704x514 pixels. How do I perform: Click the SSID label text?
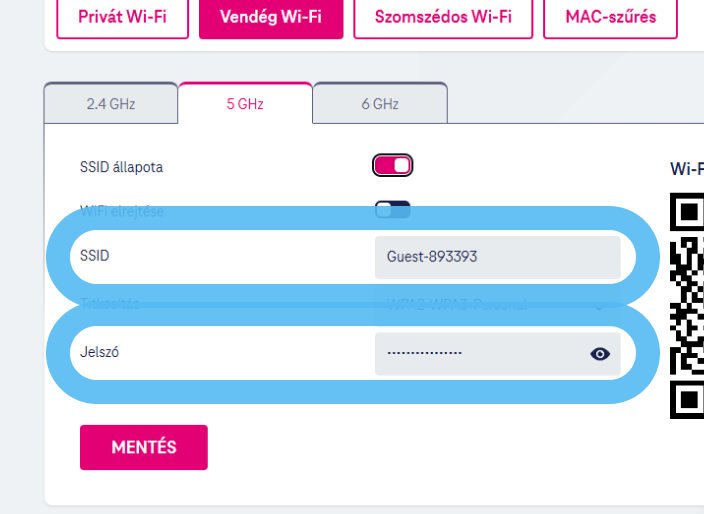click(94, 256)
